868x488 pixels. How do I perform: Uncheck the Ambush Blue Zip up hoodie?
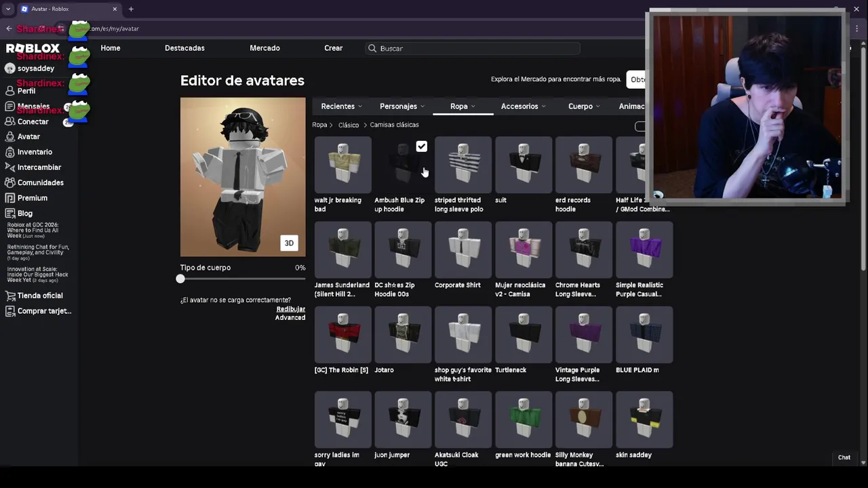421,146
